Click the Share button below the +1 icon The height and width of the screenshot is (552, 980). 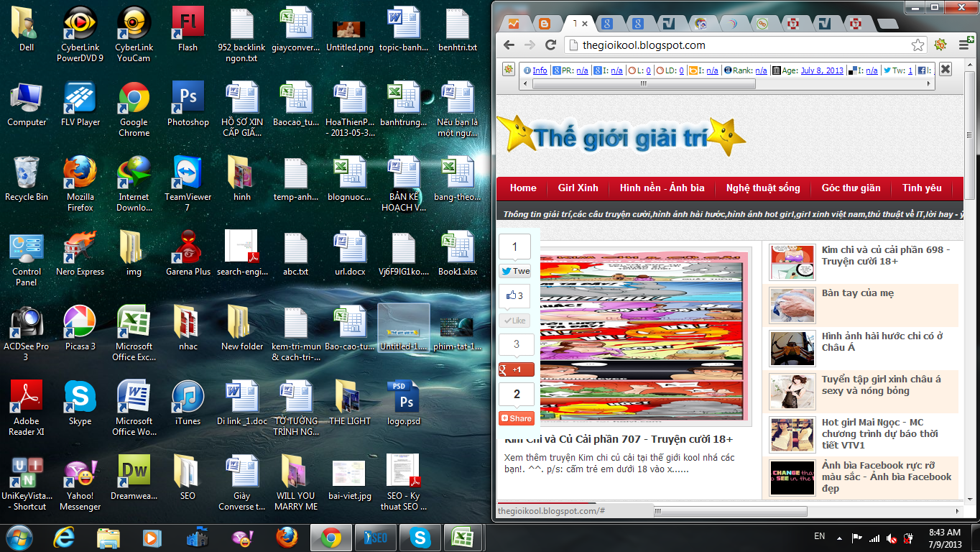(515, 418)
